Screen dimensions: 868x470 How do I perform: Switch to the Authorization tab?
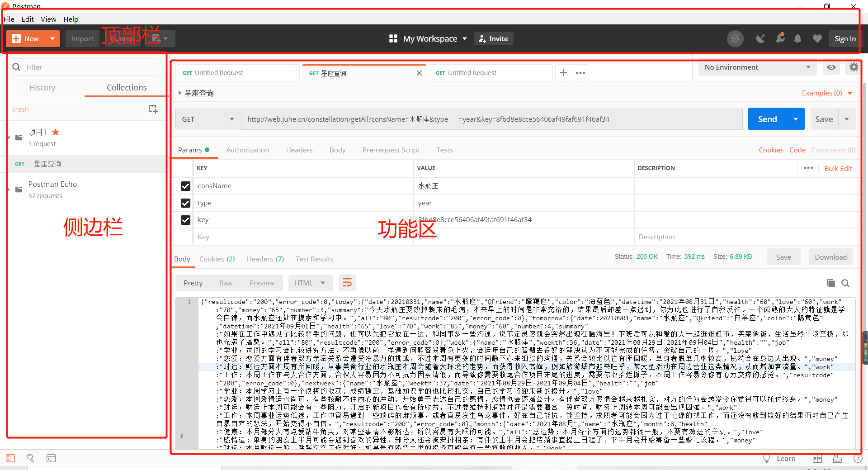tap(247, 150)
